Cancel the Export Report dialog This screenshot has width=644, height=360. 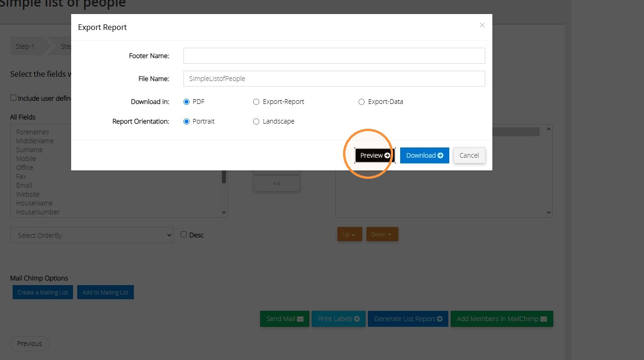[469, 155]
